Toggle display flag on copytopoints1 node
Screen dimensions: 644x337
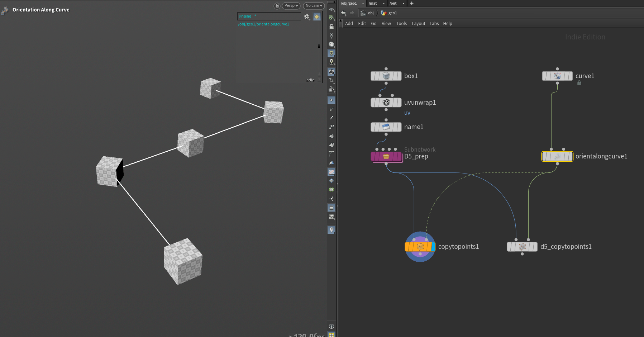(433, 247)
